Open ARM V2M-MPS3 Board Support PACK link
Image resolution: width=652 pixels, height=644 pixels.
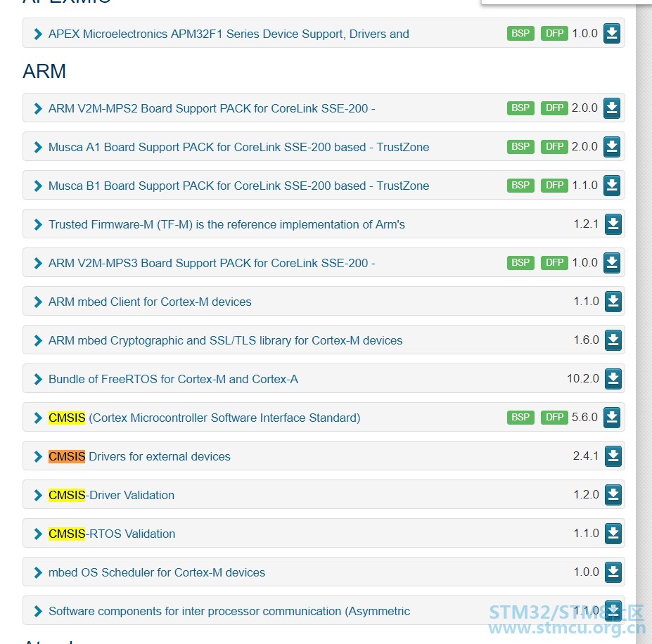tap(212, 263)
